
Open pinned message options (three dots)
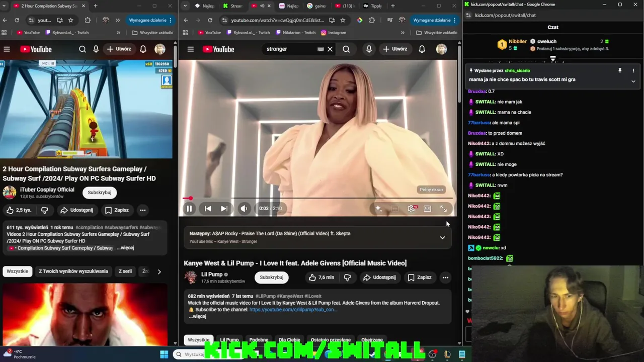point(633,71)
